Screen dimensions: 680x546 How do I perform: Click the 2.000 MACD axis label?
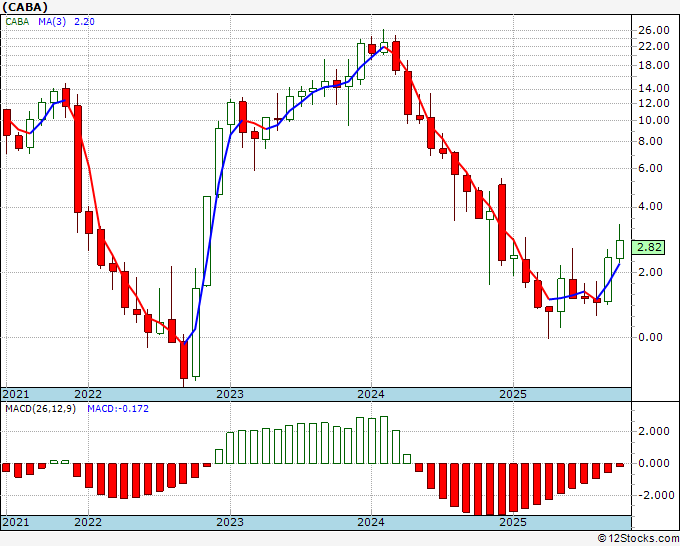[x=654, y=432]
